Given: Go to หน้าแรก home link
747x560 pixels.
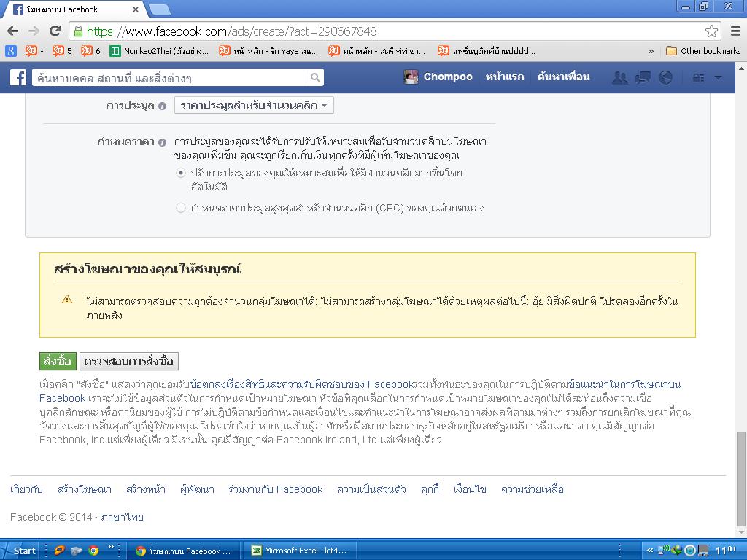Looking at the screenshot, I should point(505,77).
